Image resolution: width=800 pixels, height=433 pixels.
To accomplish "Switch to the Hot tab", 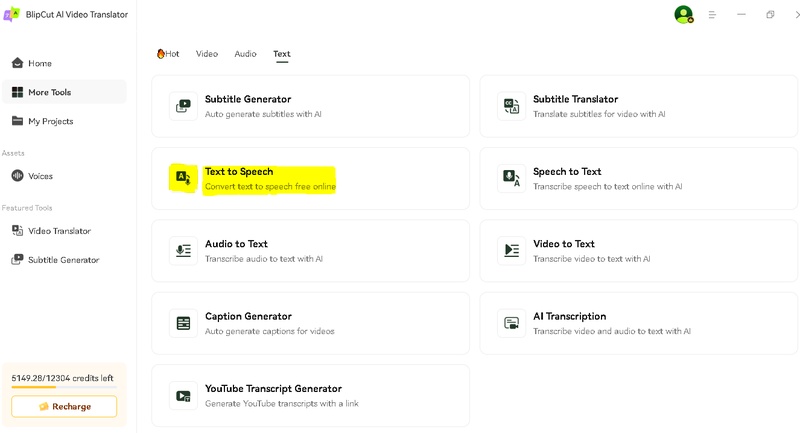I will [168, 54].
